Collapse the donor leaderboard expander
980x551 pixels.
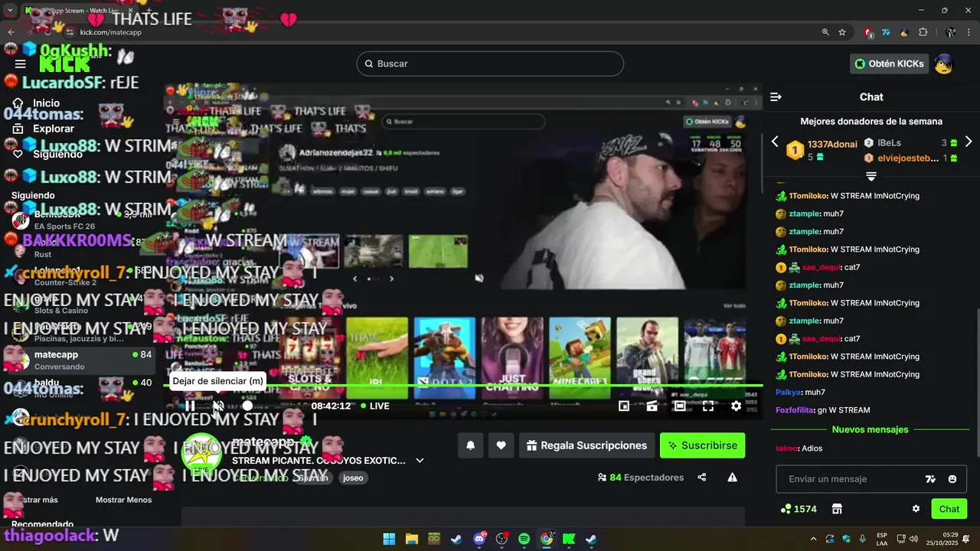(x=871, y=176)
